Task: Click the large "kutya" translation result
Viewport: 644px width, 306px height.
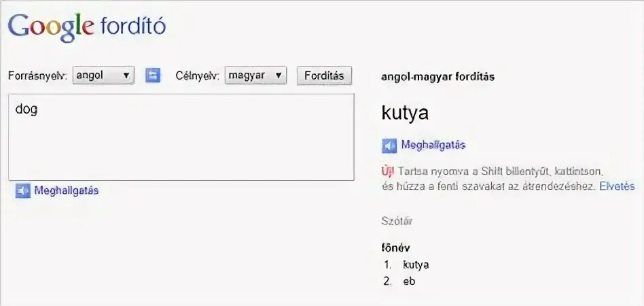Action: point(406,113)
